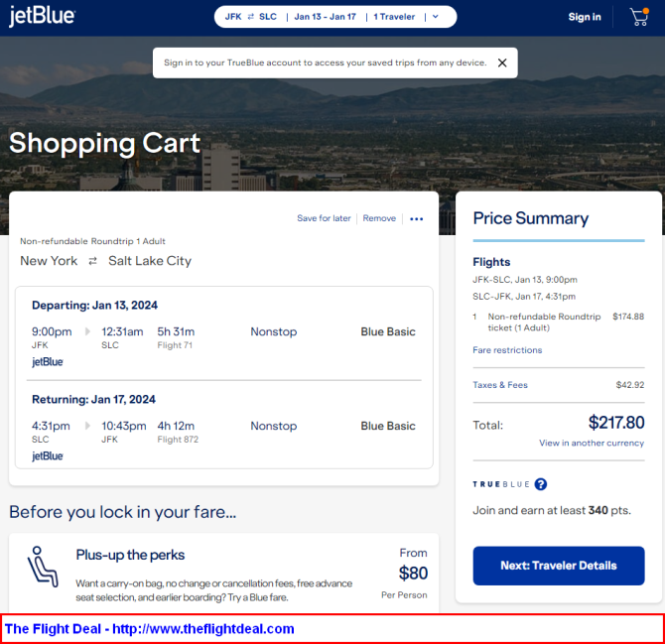
Task: Click the New York city name
Action: (x=49, y=261)
